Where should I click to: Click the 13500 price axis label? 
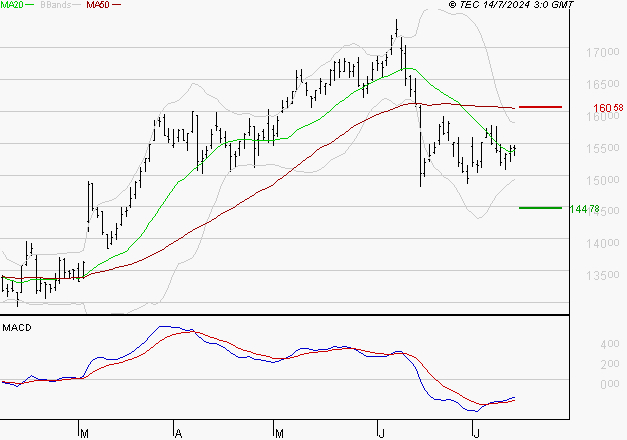603,275
